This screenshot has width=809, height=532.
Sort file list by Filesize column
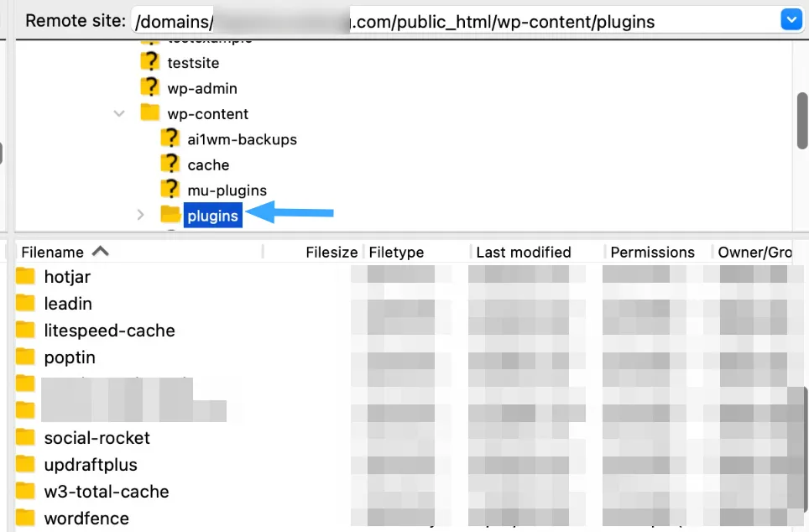(x=331, y=253)
